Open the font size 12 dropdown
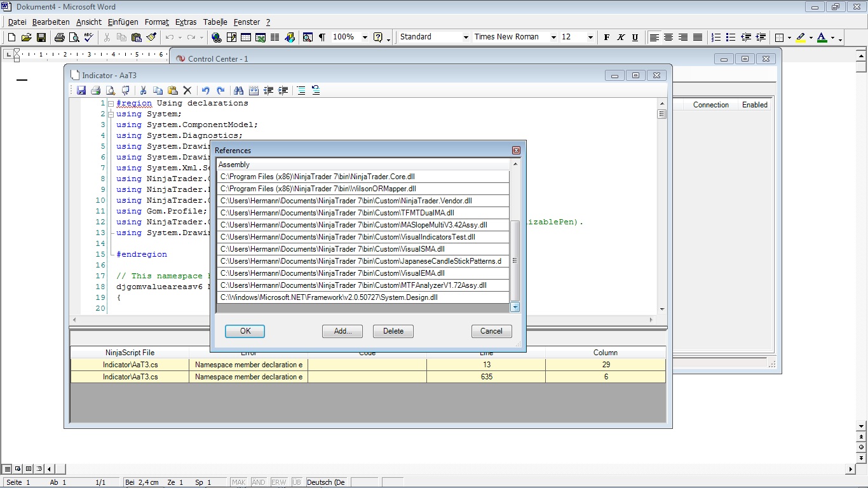The image size is (868, 488). tap(590, 37)
